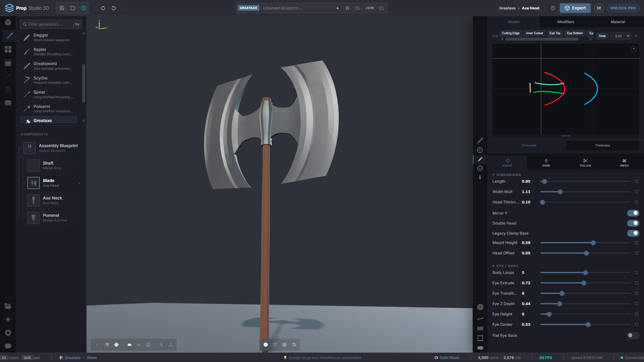The height and width of the screenshot is (362, 644).
Task: Open the Thickness curve tab
Action: 602,145
